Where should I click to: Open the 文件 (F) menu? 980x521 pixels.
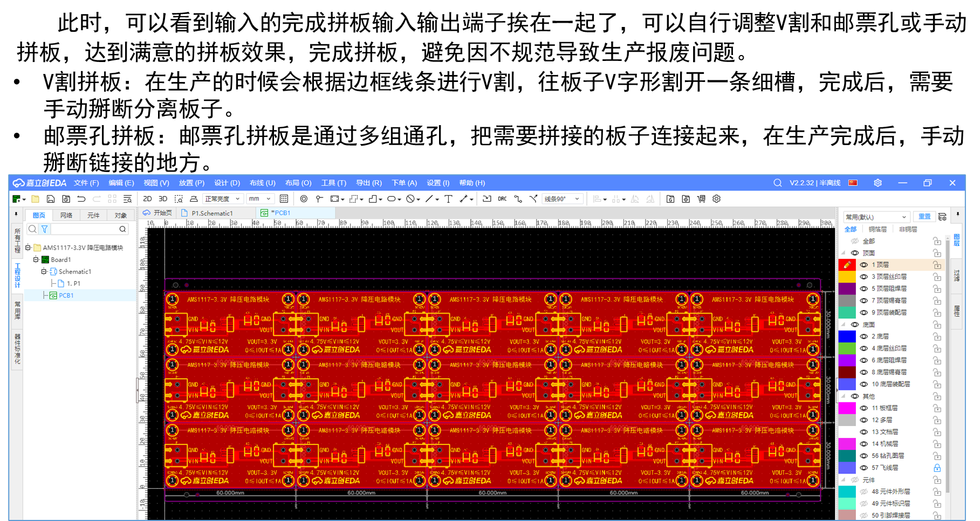tap(86, 183)
